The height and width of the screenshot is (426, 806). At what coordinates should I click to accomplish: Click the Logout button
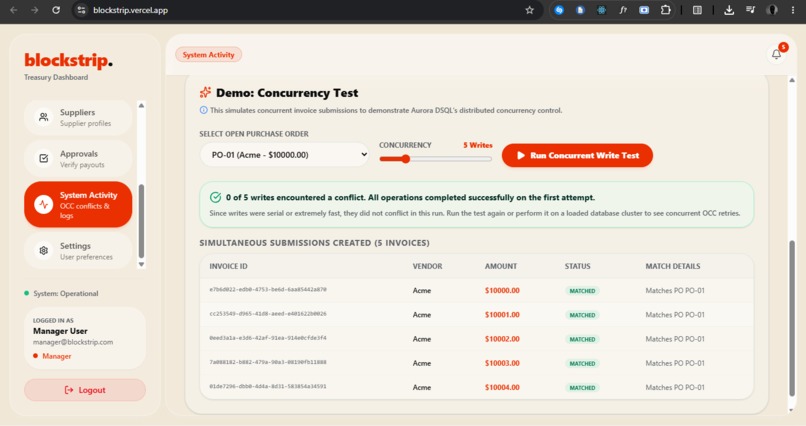point(85,390)
